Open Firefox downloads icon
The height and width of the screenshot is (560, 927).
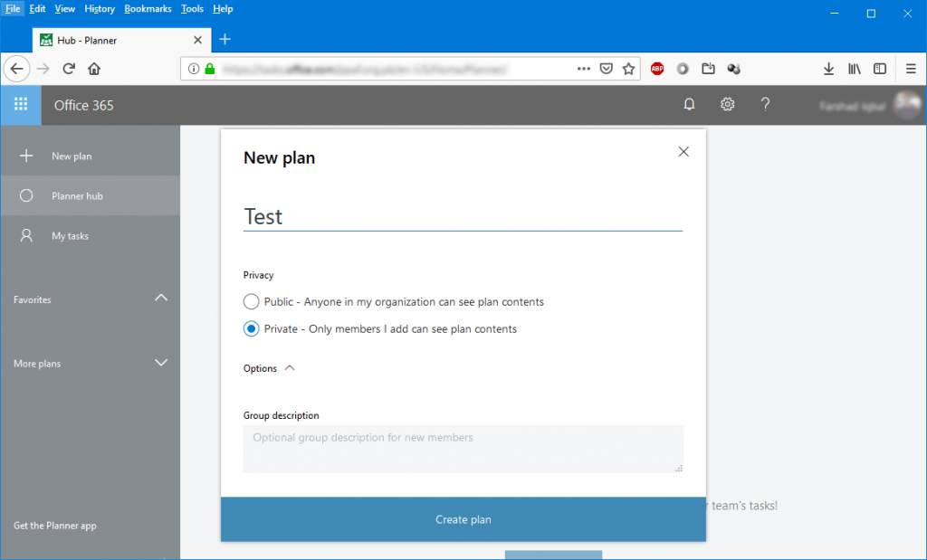pos(828,68)
